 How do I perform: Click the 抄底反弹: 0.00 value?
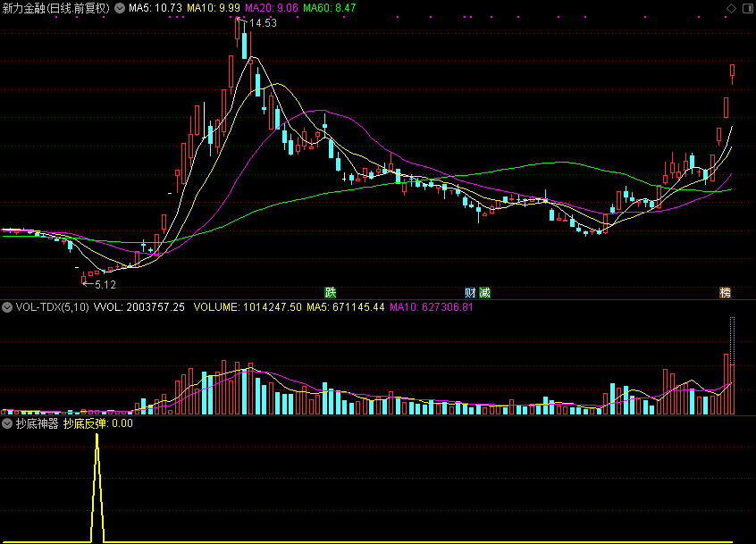click(x=98, y=423)
